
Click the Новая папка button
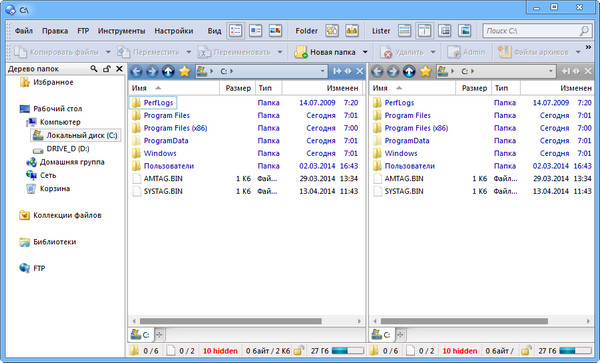pos(326,52)
